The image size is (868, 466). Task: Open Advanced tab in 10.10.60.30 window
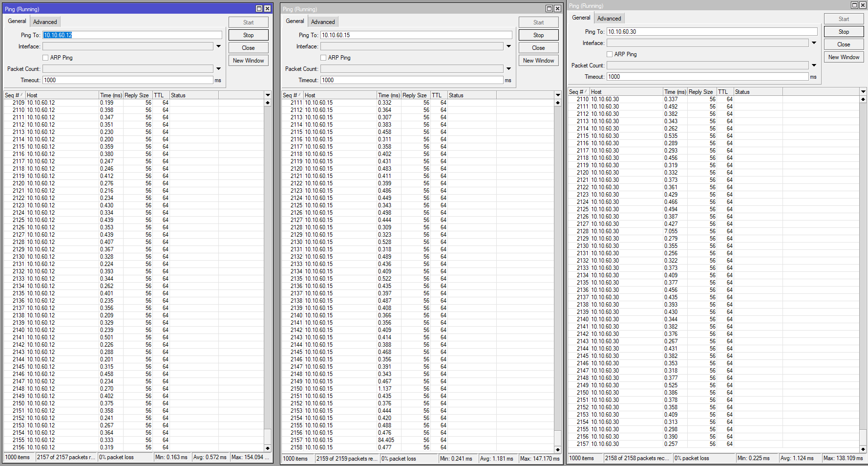point(609,19)
